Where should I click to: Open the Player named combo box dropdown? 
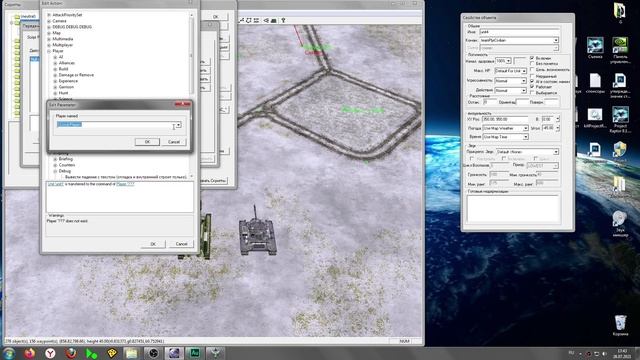click(178, 125)
